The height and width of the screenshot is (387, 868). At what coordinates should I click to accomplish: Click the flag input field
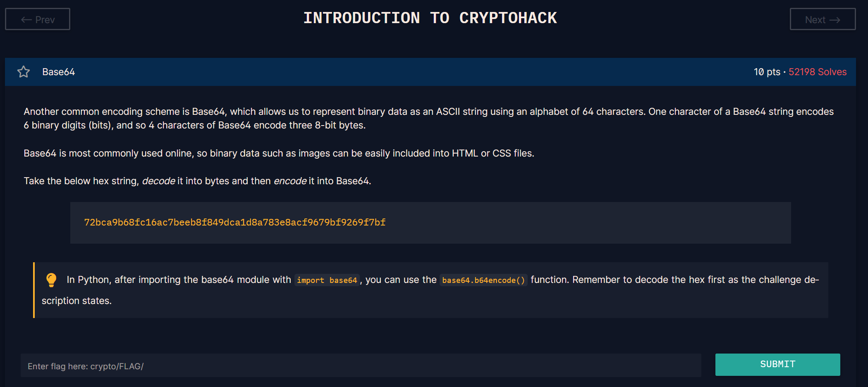pos(361,366)
